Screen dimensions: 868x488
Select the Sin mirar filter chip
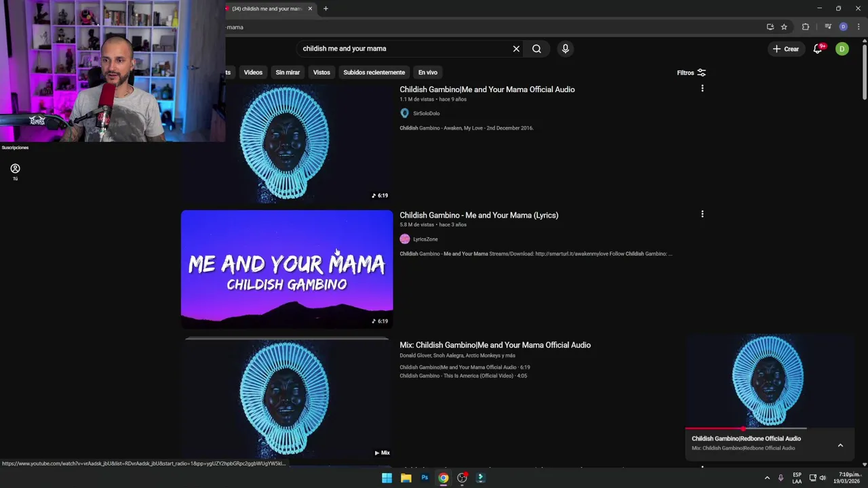tap(288, 73)
